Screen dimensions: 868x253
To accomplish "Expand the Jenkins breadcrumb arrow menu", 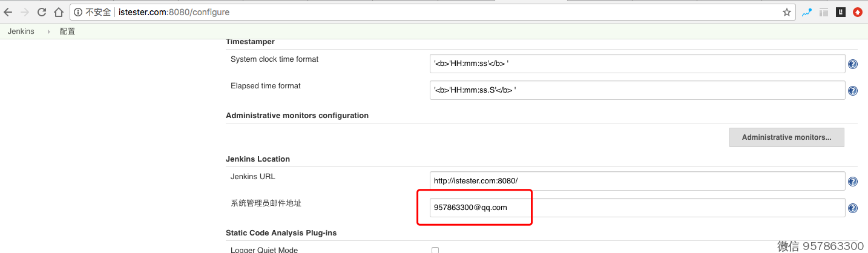I will pyautogui.click(x=49, y=31).
